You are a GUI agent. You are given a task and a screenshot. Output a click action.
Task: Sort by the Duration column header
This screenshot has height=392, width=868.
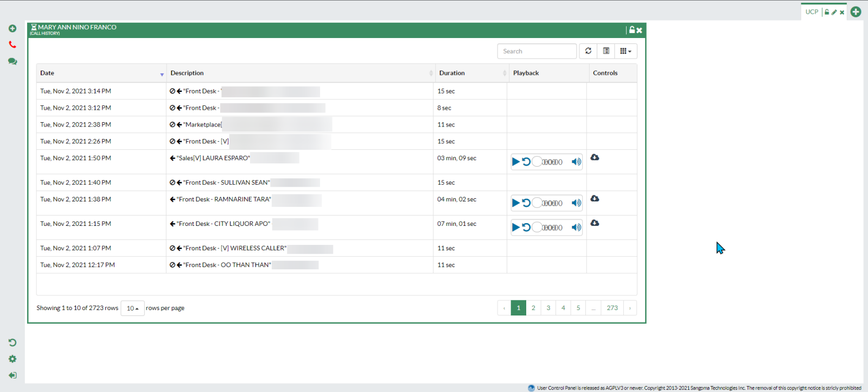473,73
